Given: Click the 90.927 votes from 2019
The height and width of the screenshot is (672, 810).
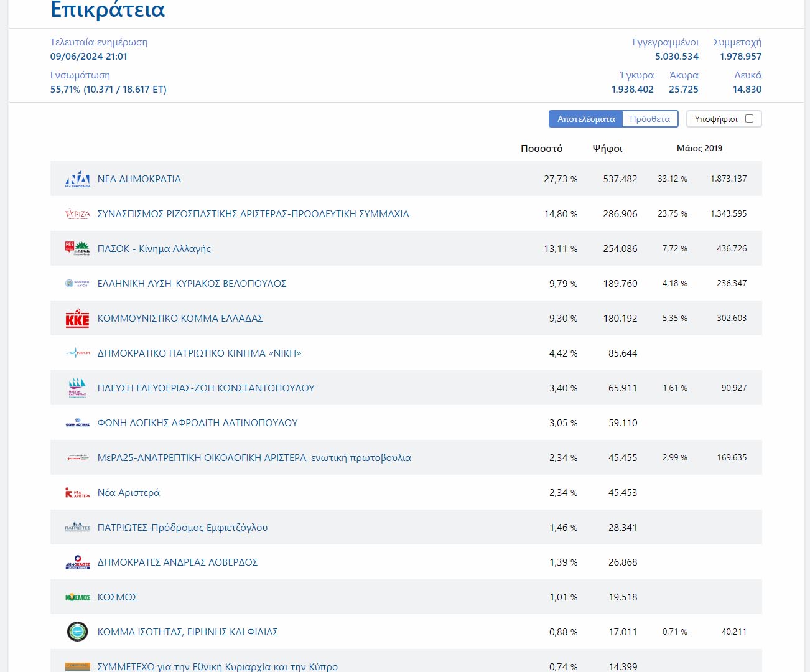Looking at the screenshot, I should coord(734,388).
